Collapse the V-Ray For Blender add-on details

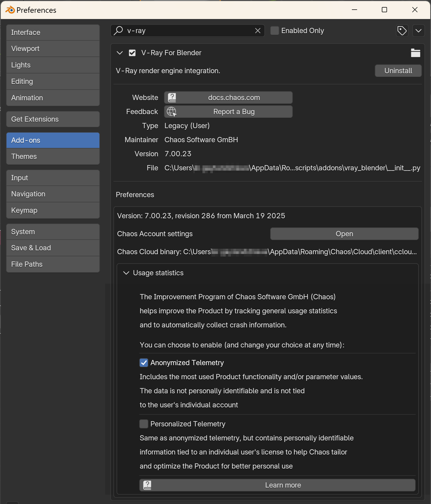point(120,53)
